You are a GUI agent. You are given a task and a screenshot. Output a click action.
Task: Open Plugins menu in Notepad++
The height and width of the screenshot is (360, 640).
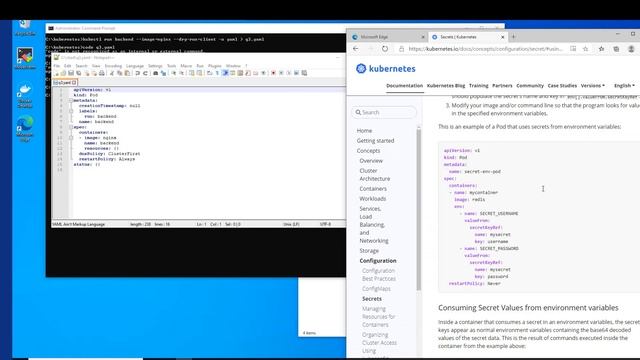[215, 66]
